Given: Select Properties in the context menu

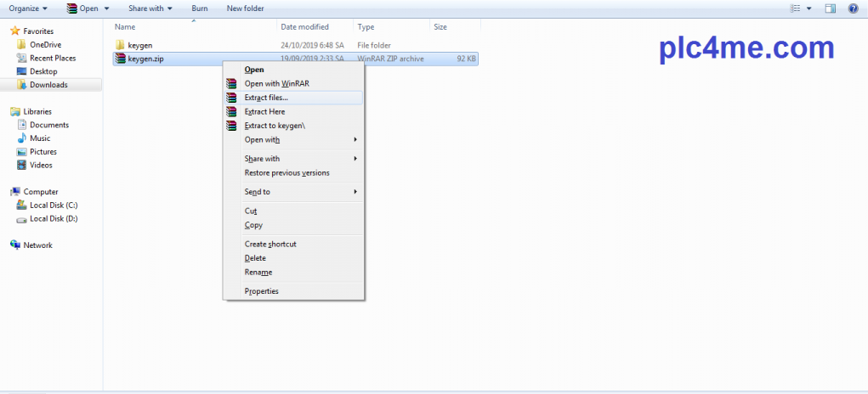Looking at the screenshot, I should click(x=261, y=291).
